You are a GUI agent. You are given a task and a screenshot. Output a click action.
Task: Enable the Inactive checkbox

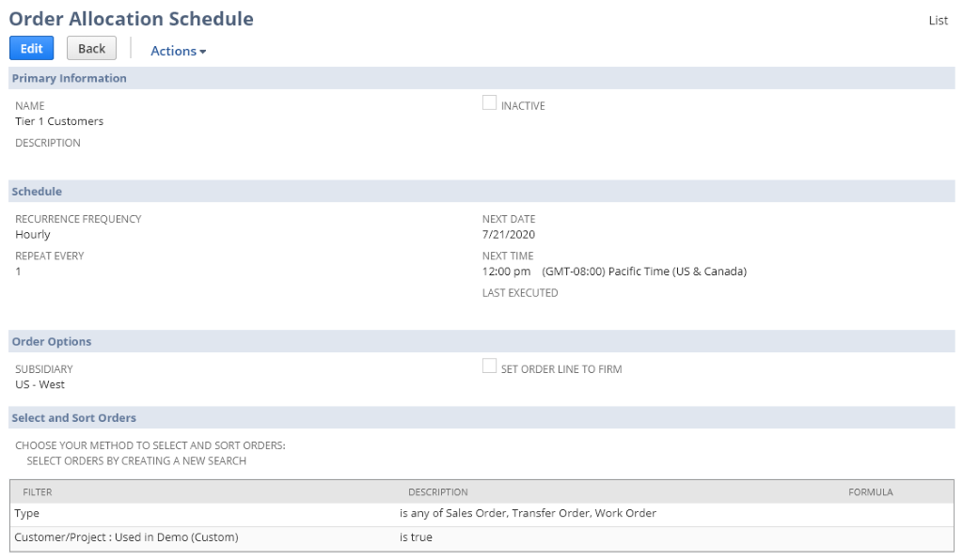489,102
